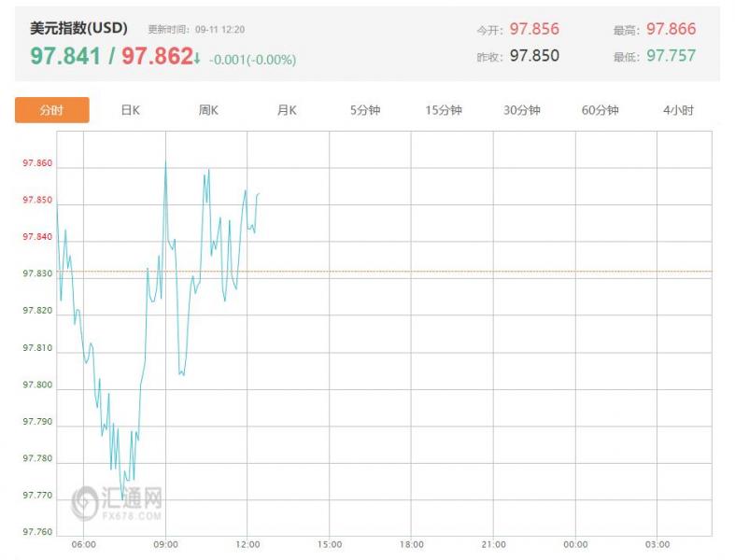This screenshot has width=735, height=560.
Task: Select the 15分钟 interval tab
Action: pos(444,110)
